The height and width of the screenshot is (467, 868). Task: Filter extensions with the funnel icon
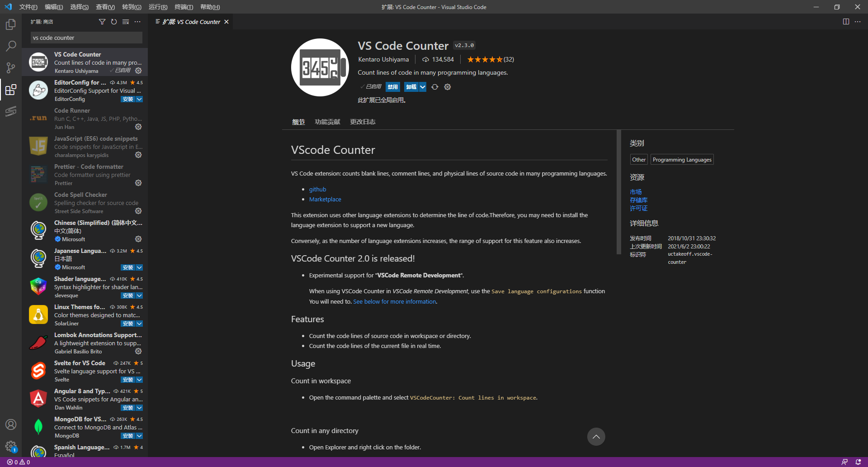[x=102, y=22]
